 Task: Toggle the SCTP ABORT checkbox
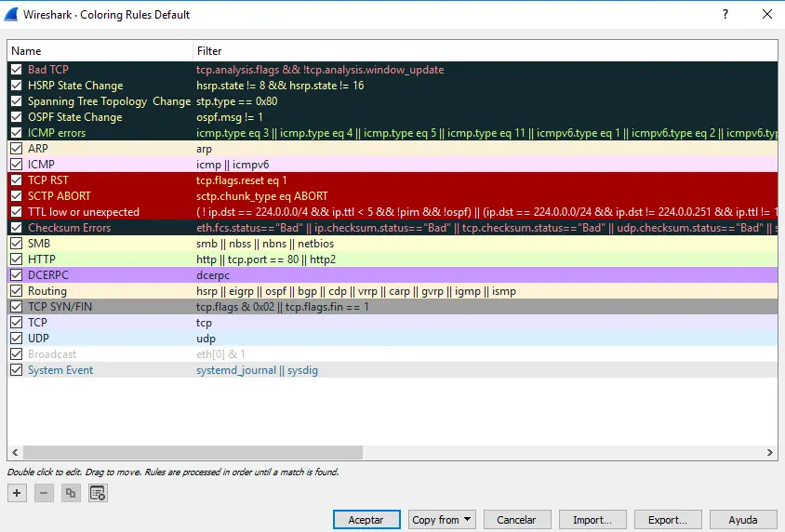17,196
